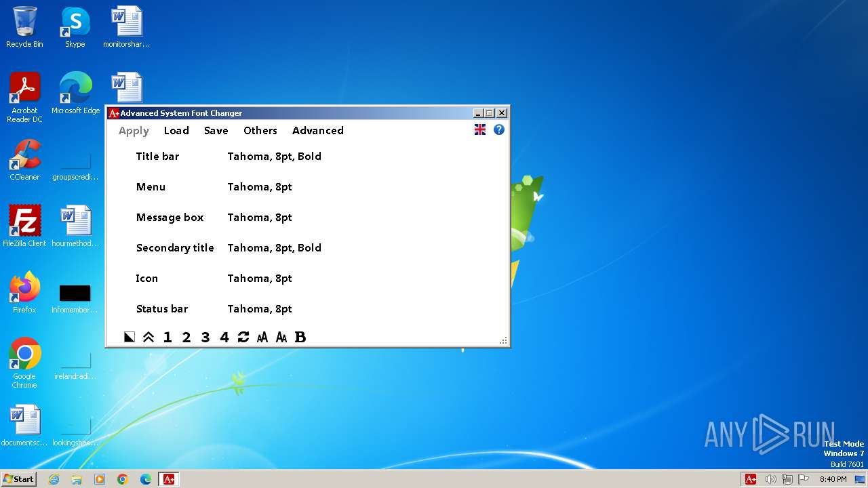
Task: Open the blue help question mark
Action: (x=499, y=129)
